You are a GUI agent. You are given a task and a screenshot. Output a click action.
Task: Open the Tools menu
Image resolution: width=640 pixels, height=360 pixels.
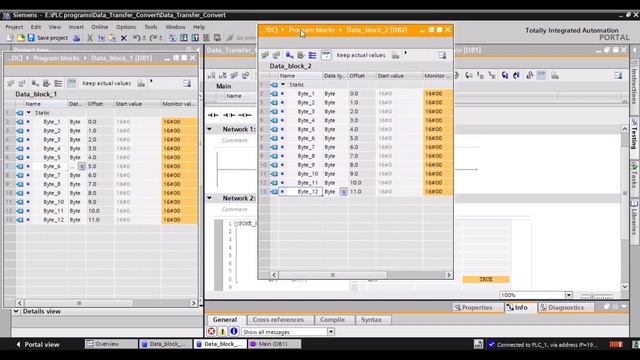151,27
